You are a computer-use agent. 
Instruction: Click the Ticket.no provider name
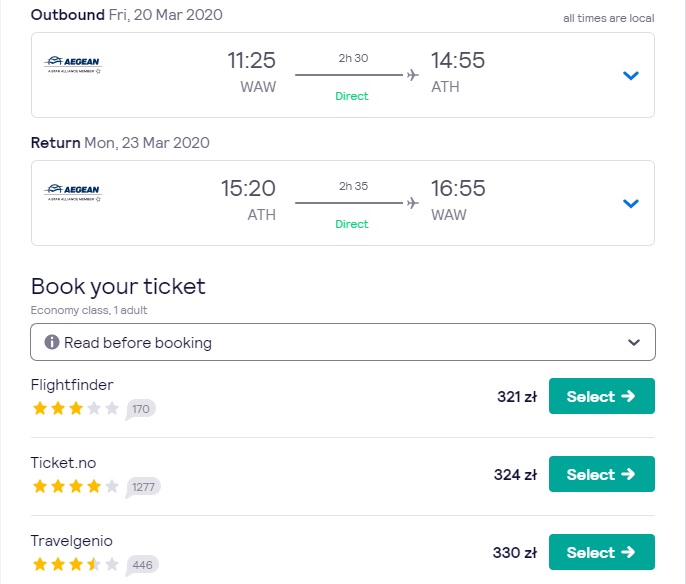(x=63, y=463)
